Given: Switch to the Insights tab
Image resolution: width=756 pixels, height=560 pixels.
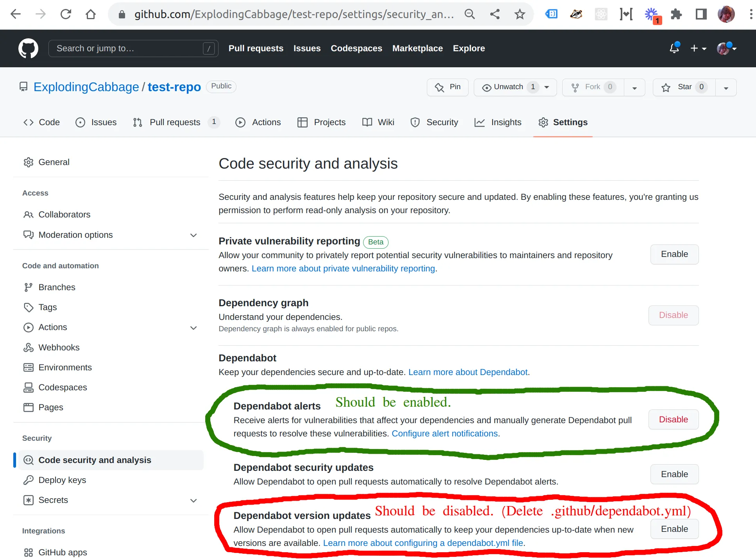Looking at the screenshot, I should 498,122.
